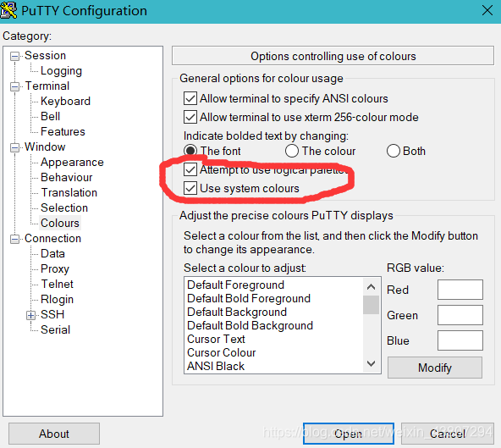Viewport: 501px width, 448px height.
Task: Select Default Bold Foreground colour
Action: coord(249,299)
